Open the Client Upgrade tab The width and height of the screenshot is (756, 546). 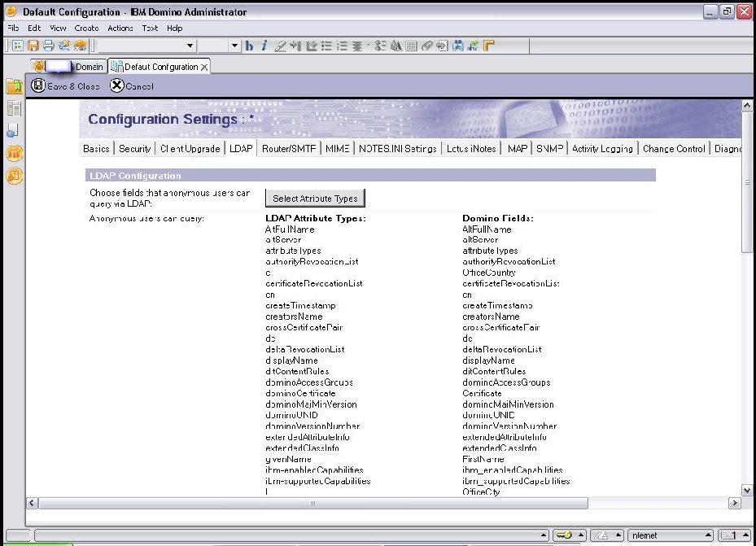[190, 148]
